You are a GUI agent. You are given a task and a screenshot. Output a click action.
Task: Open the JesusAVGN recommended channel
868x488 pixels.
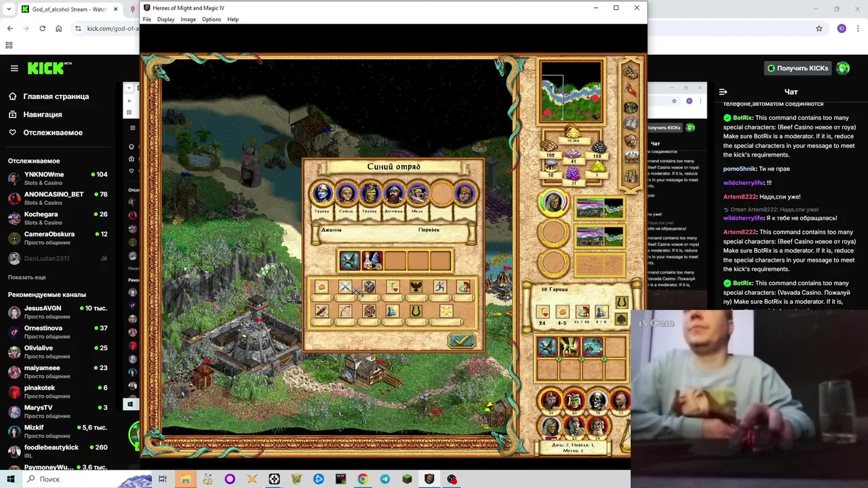pos(58,312)
